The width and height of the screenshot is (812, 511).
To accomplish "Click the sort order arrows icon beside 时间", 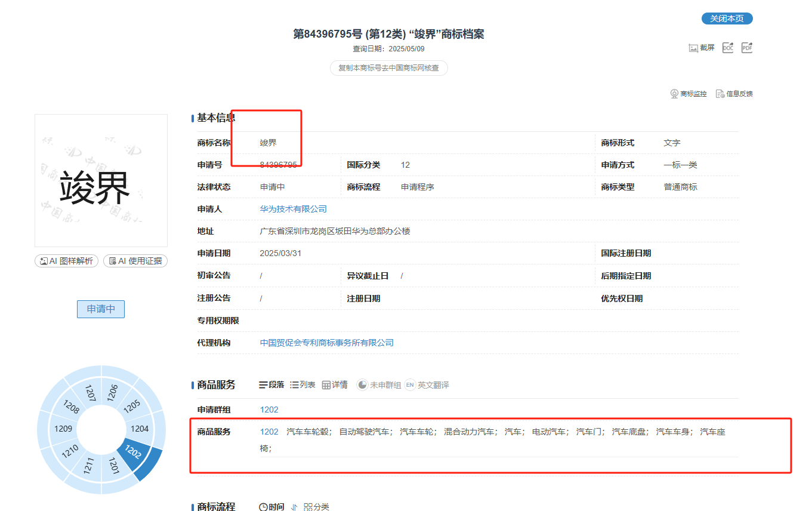I will point(294,507).
